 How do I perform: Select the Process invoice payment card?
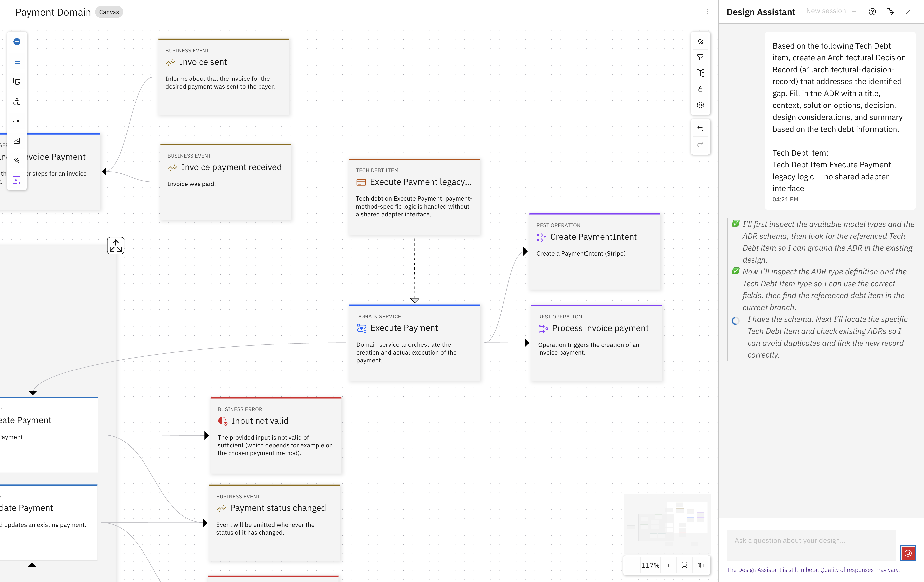(596, 343)
